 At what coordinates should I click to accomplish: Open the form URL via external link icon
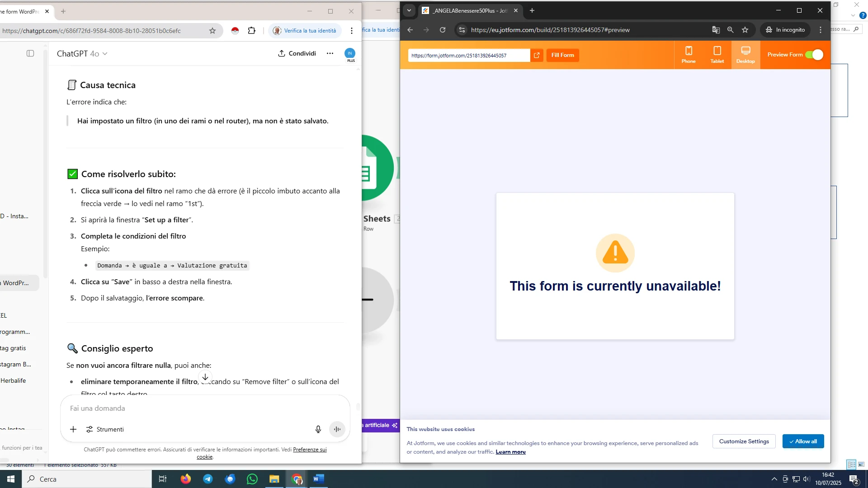537,55
